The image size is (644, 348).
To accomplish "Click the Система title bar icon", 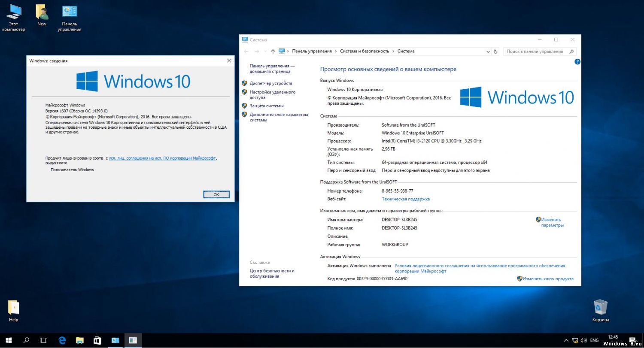I will point(245,39).
